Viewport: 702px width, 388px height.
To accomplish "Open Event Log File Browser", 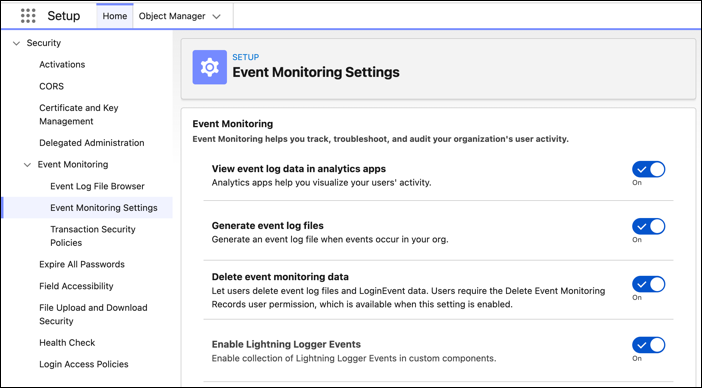I will click(97, 186).
